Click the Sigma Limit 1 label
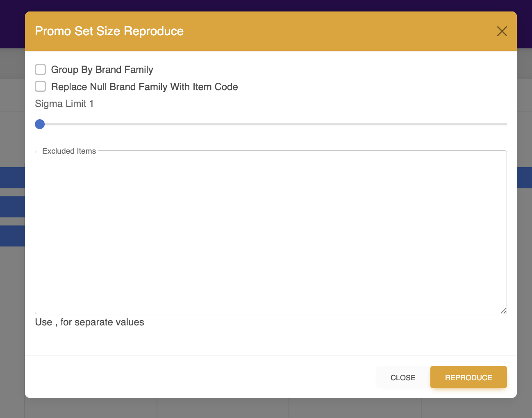 (64, 104)
